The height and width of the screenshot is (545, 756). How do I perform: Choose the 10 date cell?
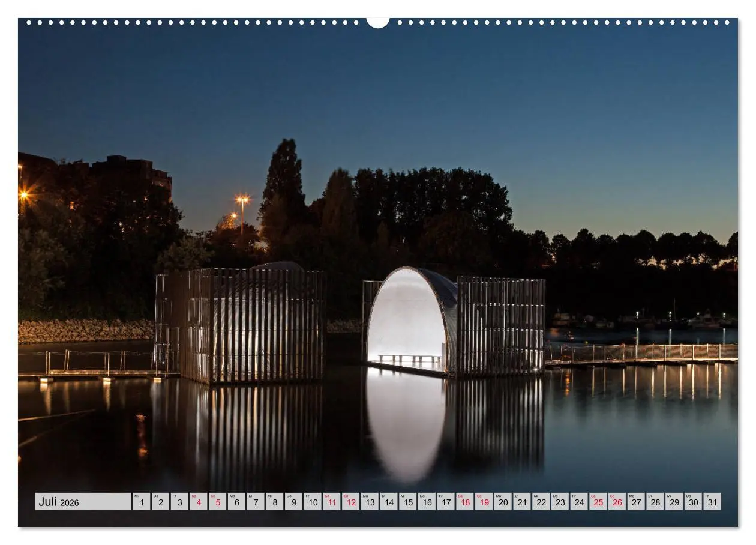pyautogui.click(x=313, y=502)
